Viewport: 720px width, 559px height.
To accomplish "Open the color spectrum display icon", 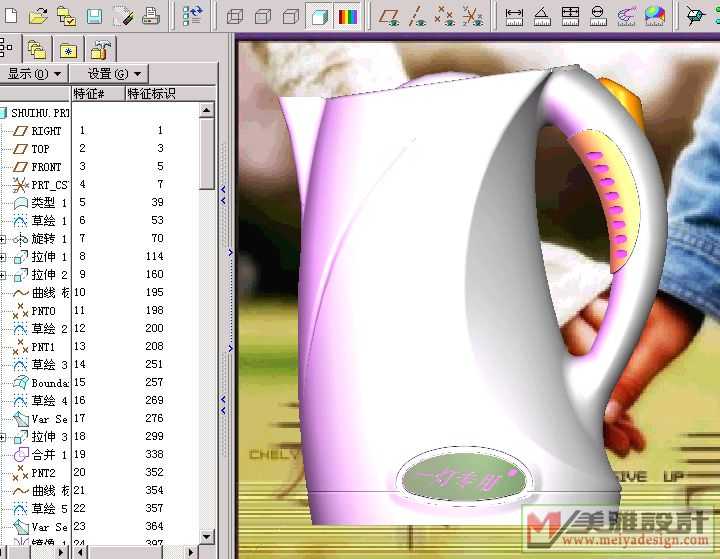I will pyautogui.click(x=347, y=16).
